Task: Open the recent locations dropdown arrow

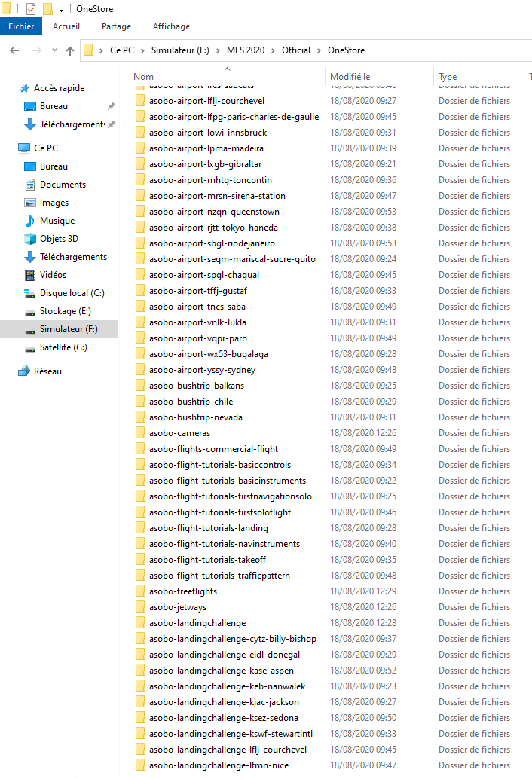Action: (x=54, y=50)
